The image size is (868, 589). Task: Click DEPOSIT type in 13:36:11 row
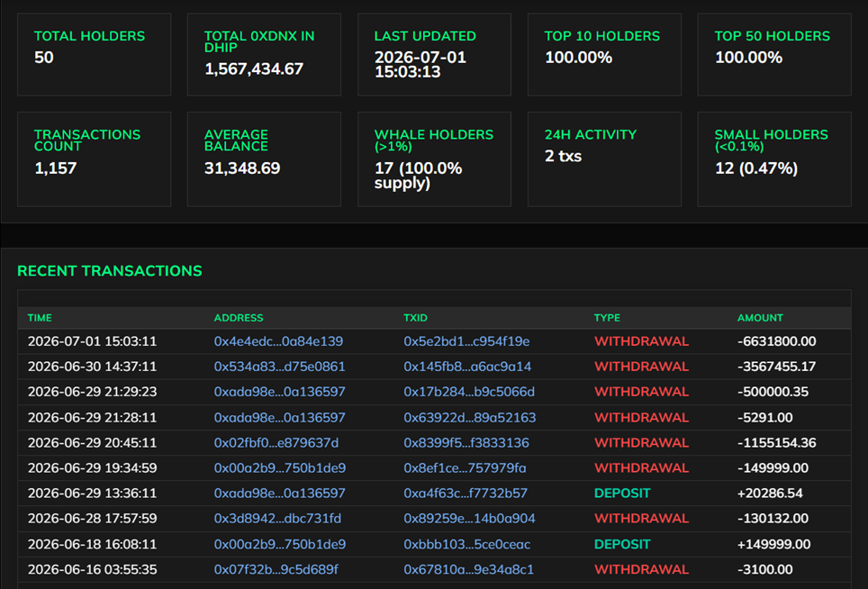tap(622, 494)
